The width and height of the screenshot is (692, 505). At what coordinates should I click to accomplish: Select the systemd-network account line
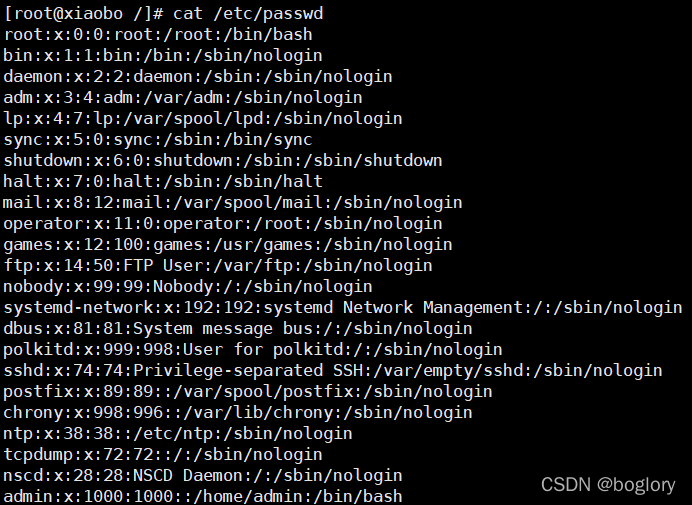pos(343,307)
